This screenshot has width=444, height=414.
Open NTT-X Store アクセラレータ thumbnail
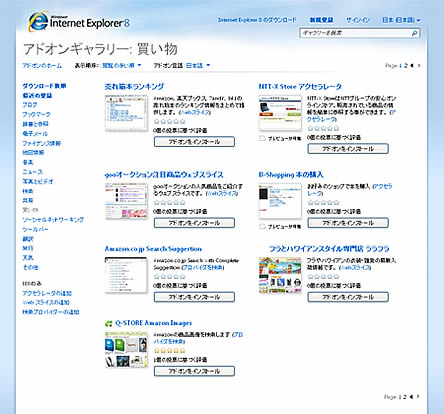point(280,113)
